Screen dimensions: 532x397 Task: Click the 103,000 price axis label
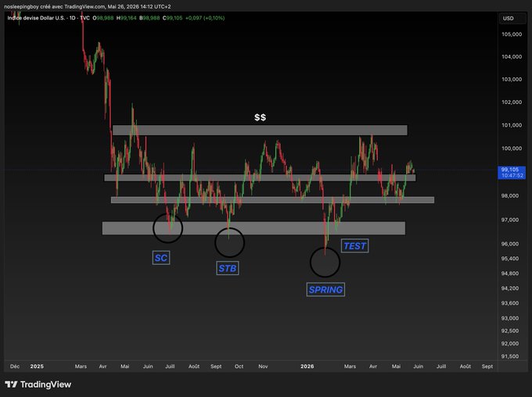tap(512, 80)
